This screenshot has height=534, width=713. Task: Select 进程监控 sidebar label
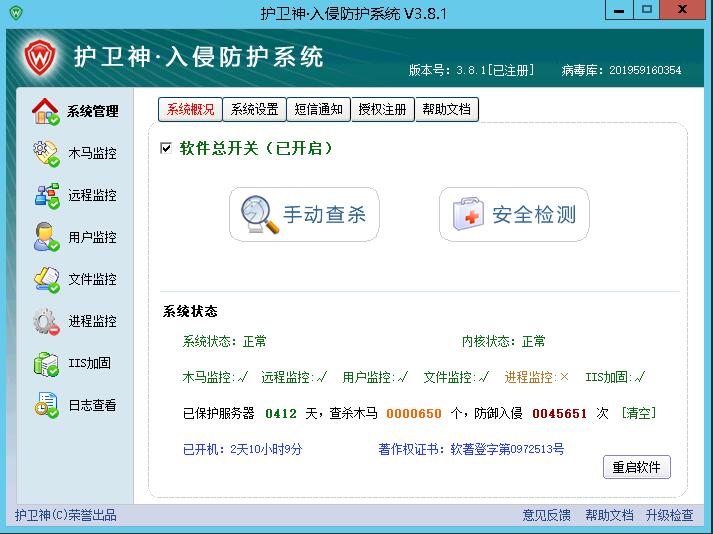pos(92,322)
